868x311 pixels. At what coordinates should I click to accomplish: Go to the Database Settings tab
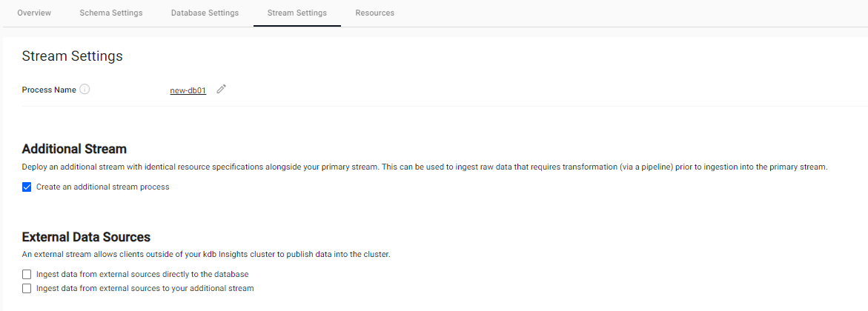click(205, 13)
